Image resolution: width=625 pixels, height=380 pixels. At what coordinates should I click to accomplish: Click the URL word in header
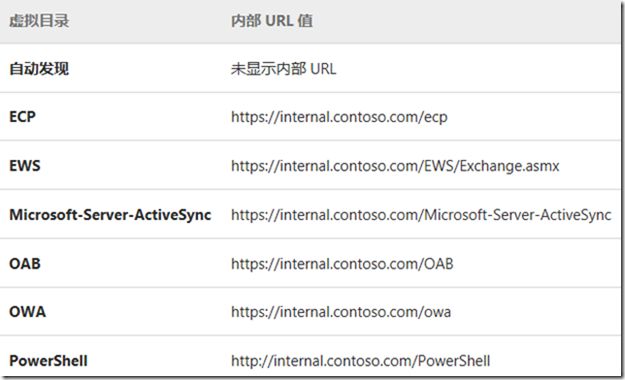click(x=279, y=21)
